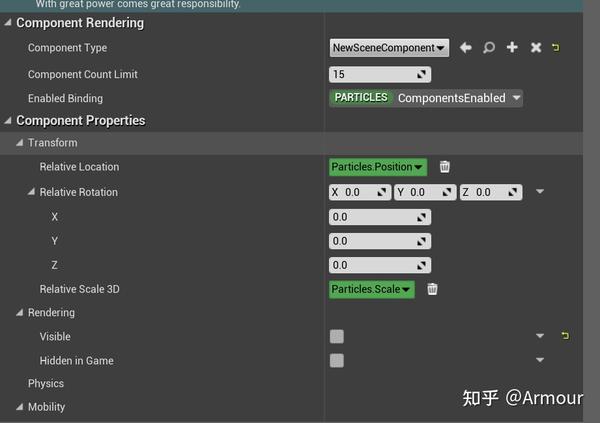Click the plus icon to add component class

[x=512, y=47]
